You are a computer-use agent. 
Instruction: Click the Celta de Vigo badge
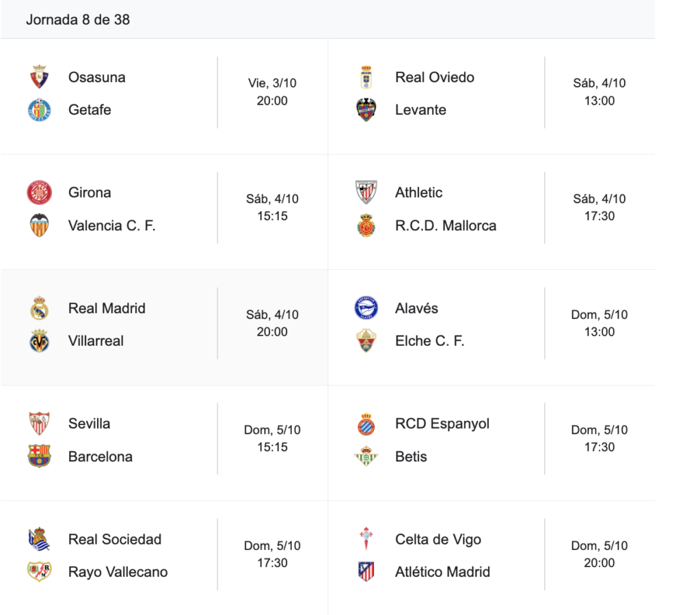tap(366, 539)
